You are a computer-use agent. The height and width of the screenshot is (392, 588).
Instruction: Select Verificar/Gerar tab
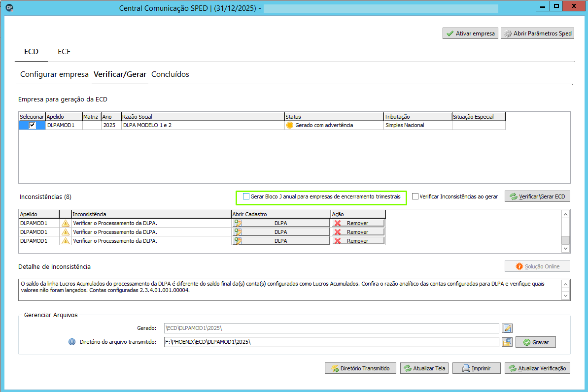(x=120, y=74)
